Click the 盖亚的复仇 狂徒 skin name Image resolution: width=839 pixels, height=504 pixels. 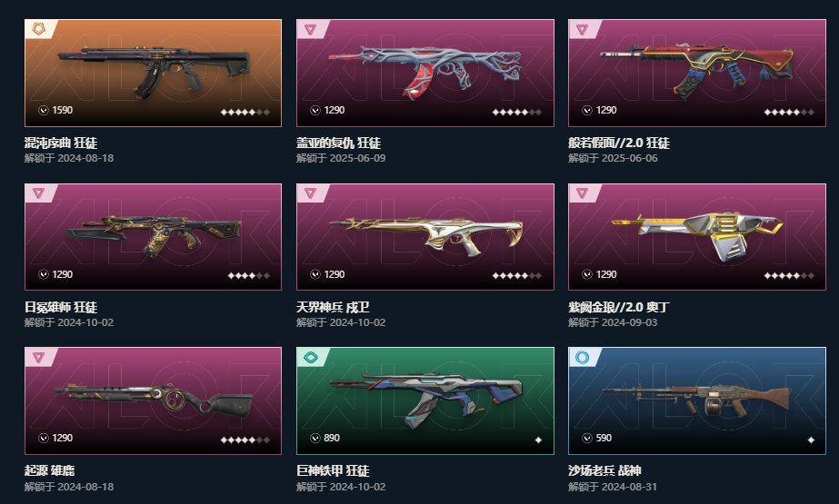(338, 143)
